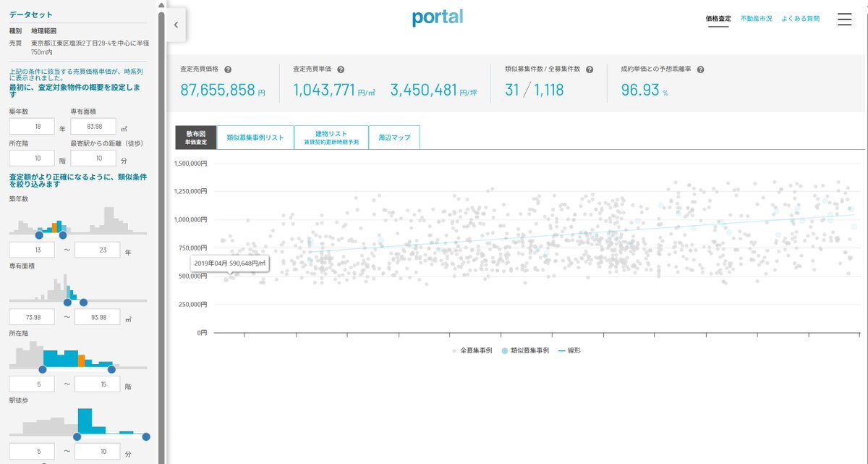Click the portal logo

coord(437,17)
